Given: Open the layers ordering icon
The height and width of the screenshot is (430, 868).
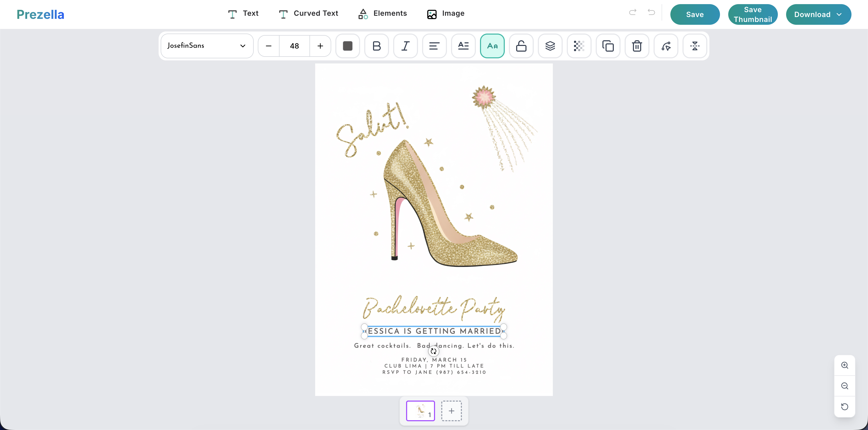Looking at the screenshot, I should pyautogui.click(x=550, y=46).
